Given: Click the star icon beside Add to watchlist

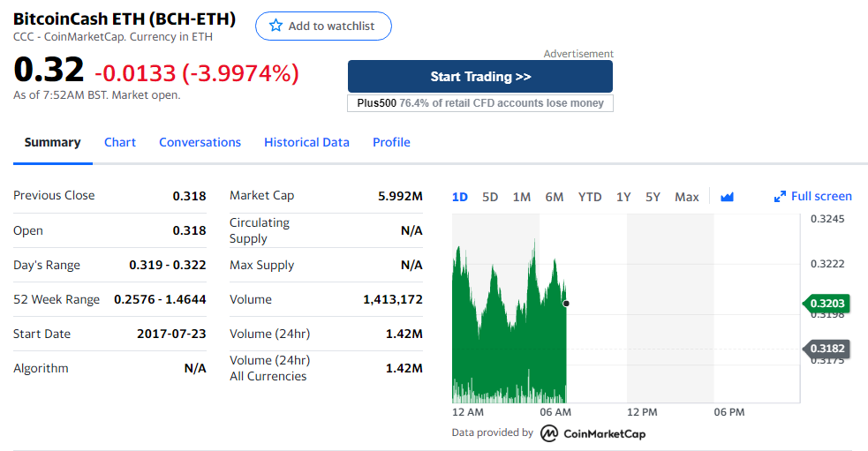Looking at the screenshot, I should (275, 26).
